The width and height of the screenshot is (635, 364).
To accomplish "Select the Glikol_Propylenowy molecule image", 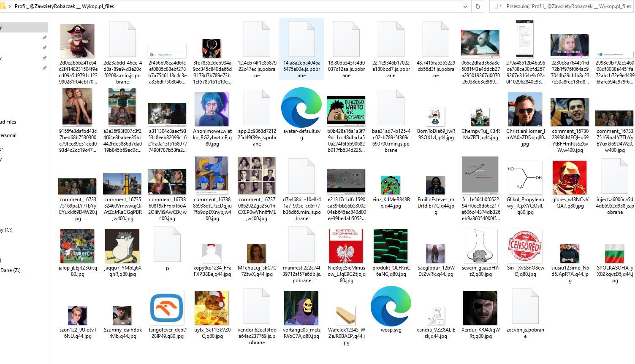I will (525, 177).
